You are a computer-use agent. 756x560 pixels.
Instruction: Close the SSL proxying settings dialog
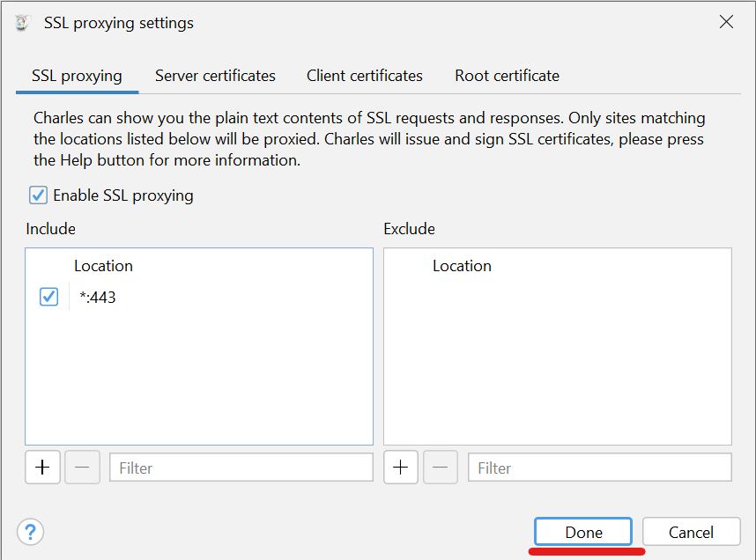coord(726,23)
